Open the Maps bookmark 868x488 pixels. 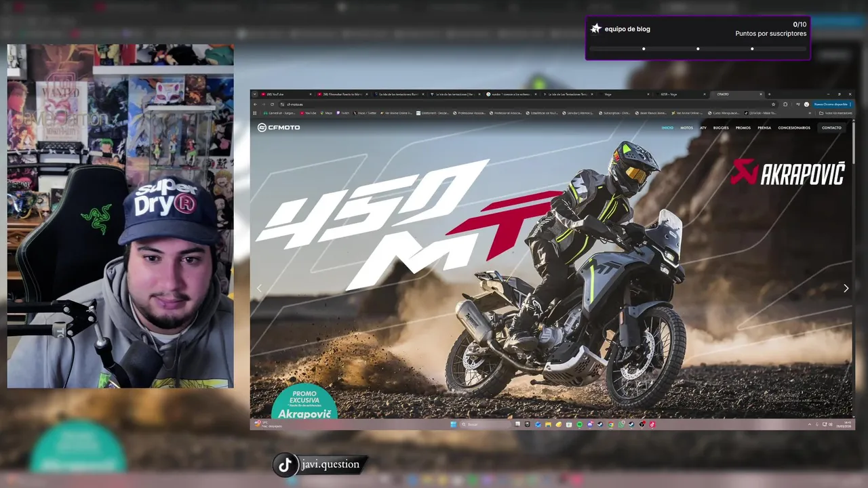326,113
